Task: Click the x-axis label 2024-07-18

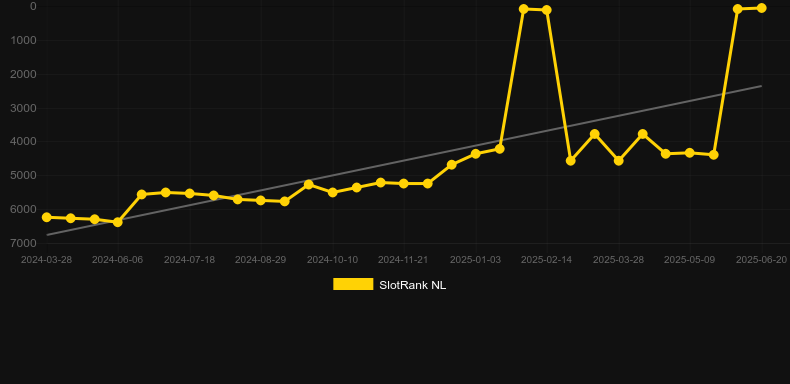Action: (x=189, y=260)
